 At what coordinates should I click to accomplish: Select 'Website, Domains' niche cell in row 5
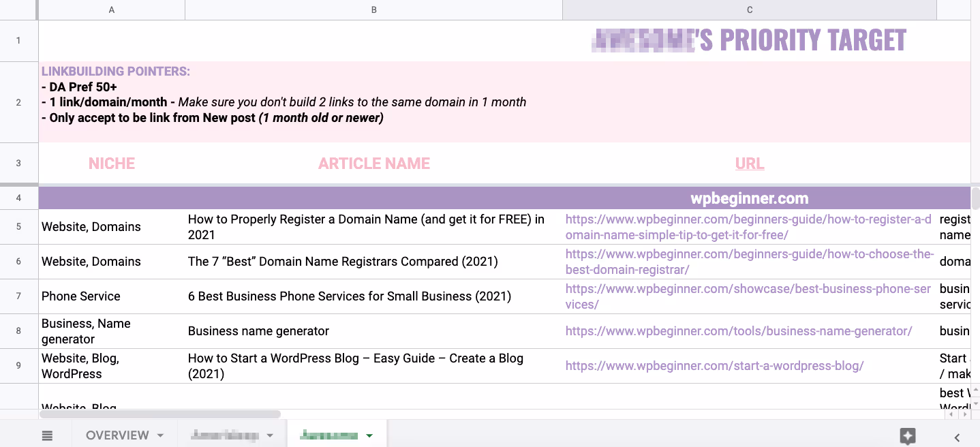(x=112, y=227)
